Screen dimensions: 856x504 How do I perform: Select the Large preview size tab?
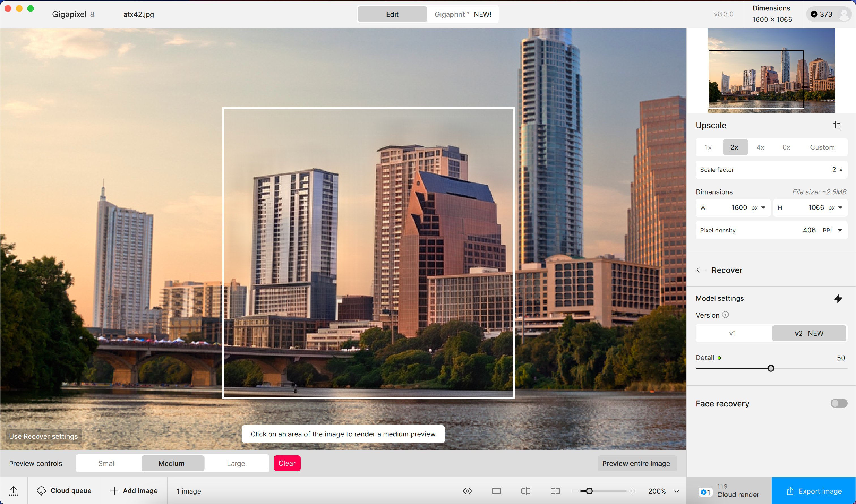[x=236, y=464]
